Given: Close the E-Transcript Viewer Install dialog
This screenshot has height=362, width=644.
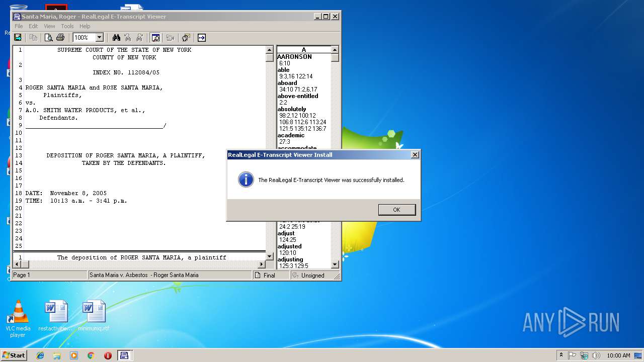Looking at the screenshot, I should point(415,155).
